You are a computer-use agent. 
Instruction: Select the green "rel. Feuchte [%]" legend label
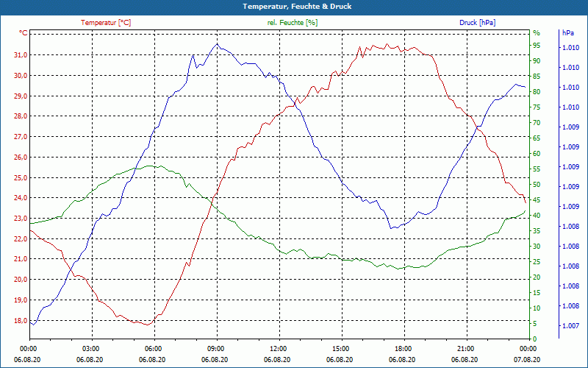click(292, 23)
